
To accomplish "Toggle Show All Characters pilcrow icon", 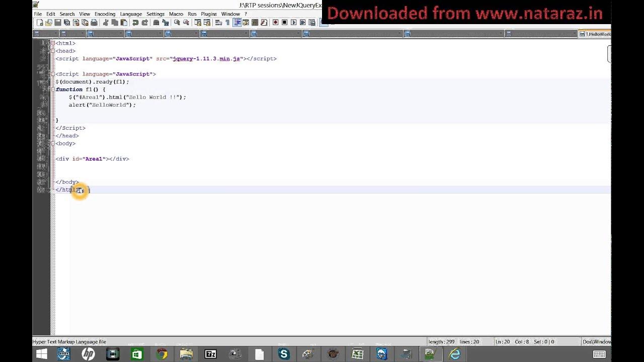I will coord(227,23).
